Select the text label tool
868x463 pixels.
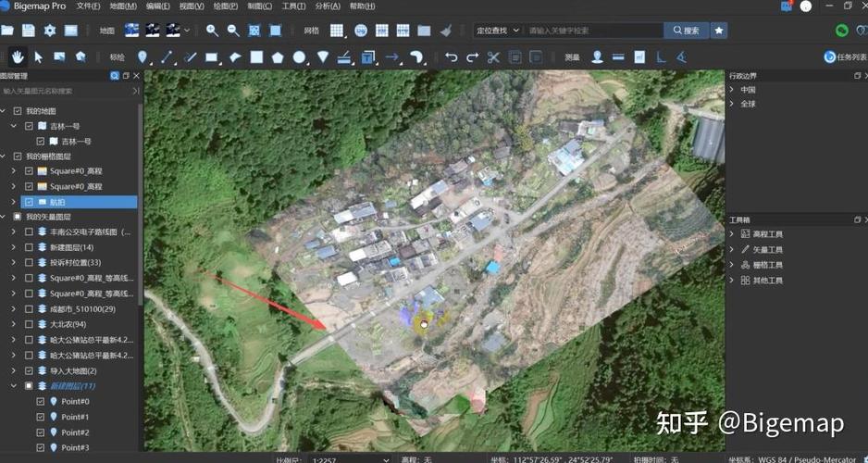point(368,57)
